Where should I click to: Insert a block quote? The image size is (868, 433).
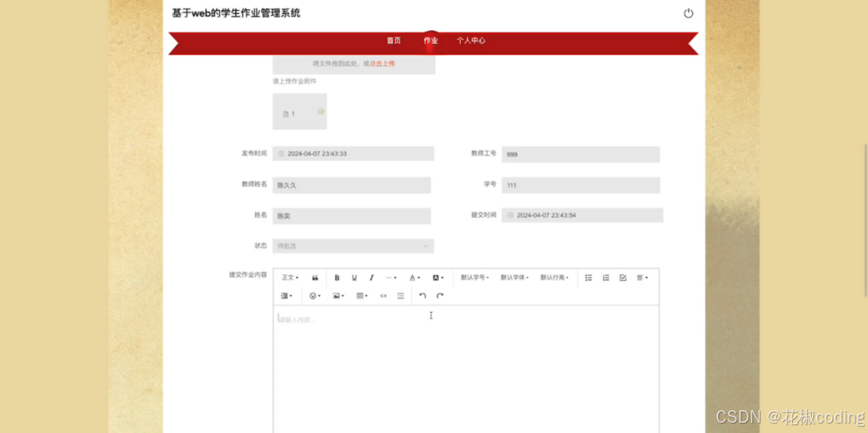click(x=315, y=278)
